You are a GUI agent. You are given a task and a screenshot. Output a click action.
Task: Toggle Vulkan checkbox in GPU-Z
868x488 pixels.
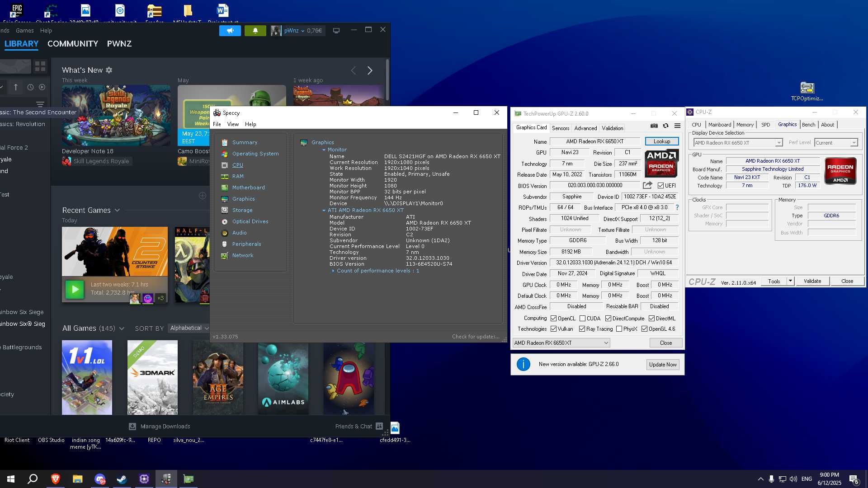click(553, 329)
